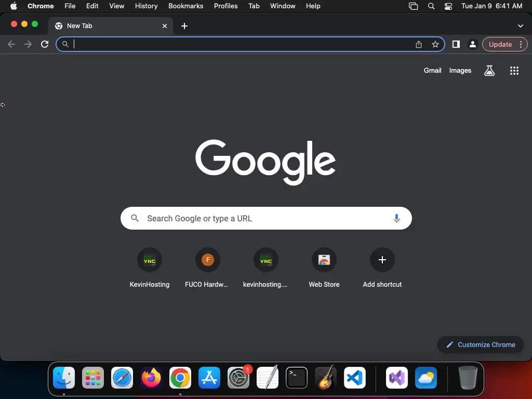This screenshot has width=532, height=399.
Task: Open the File menu
Action: [70, 6]
